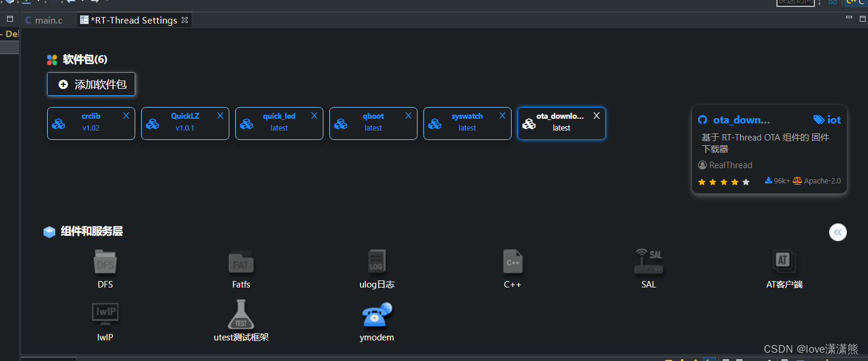Toggle the DFS component icon
This screenshot has height=361, width=868.
click(105, 262)
